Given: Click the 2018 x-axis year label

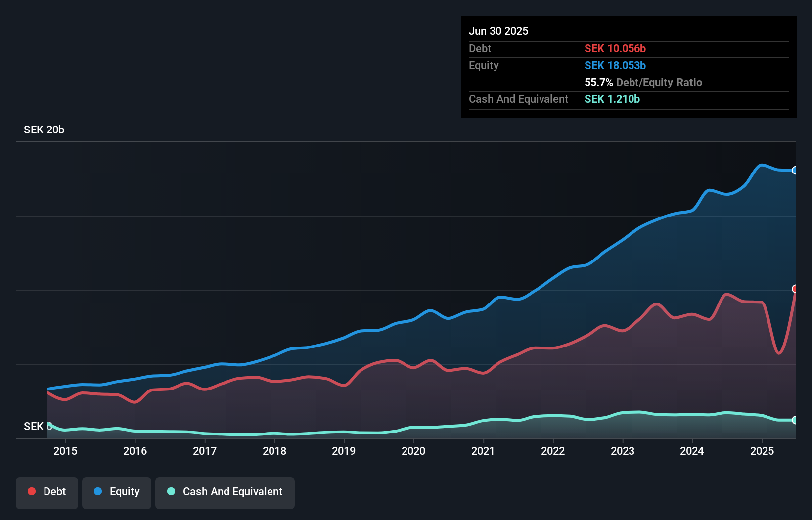Looking at the screenshot, I should (x=274, y=451).
